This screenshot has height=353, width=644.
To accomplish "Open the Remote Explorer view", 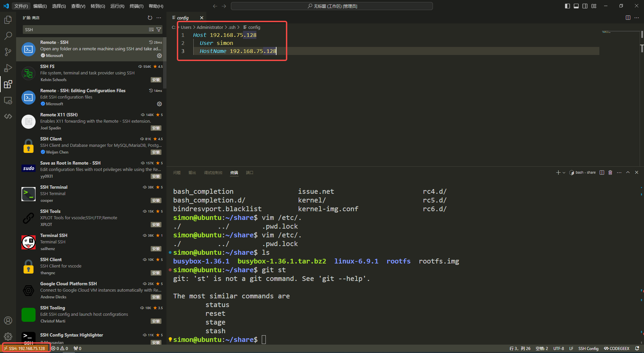I will 8,100.
